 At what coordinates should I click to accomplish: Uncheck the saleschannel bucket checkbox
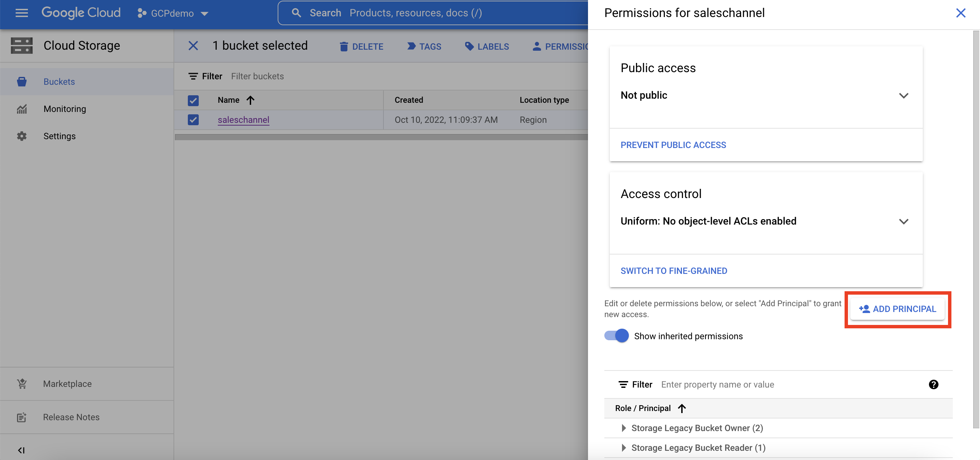(x=193, y=119)
